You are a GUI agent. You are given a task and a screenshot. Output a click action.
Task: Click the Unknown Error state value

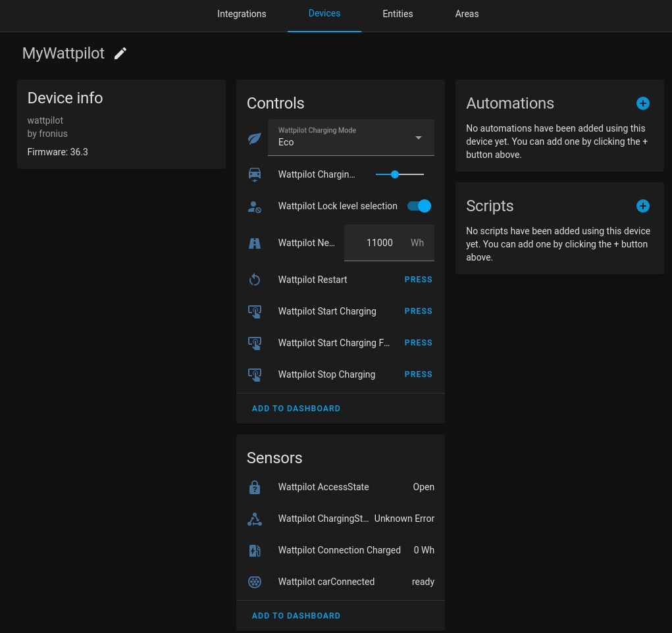404,519
